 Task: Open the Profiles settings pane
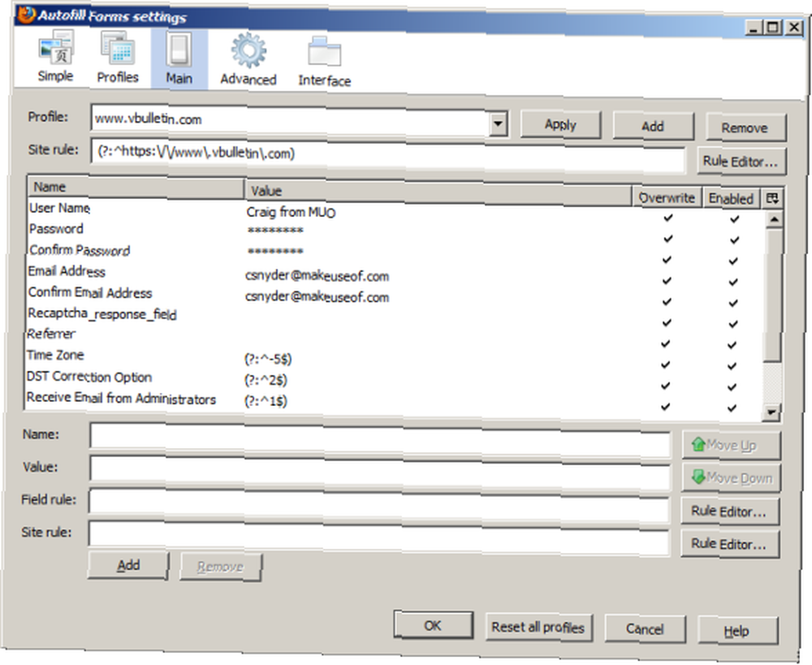(118, 57)
